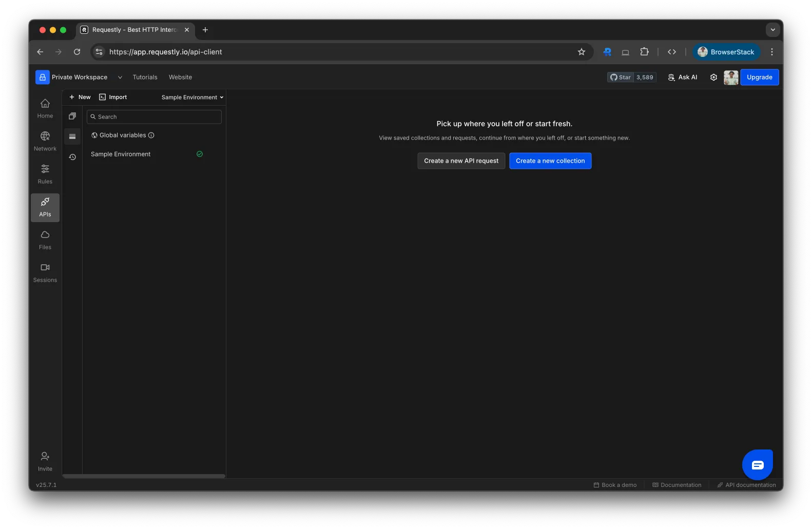Go back in browser history
Image resolution: width=812 pixels, height=529 pixels.
click(40, 52)
